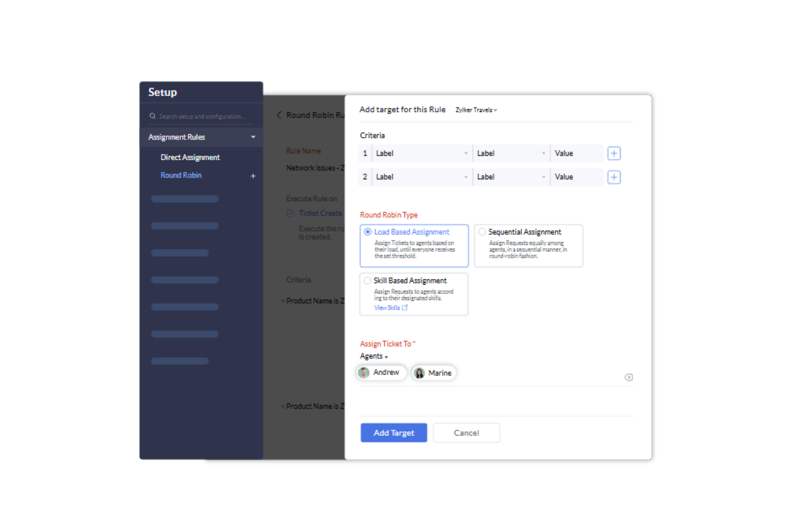Toggle the Ticket Create checkbox

point(290,213)
